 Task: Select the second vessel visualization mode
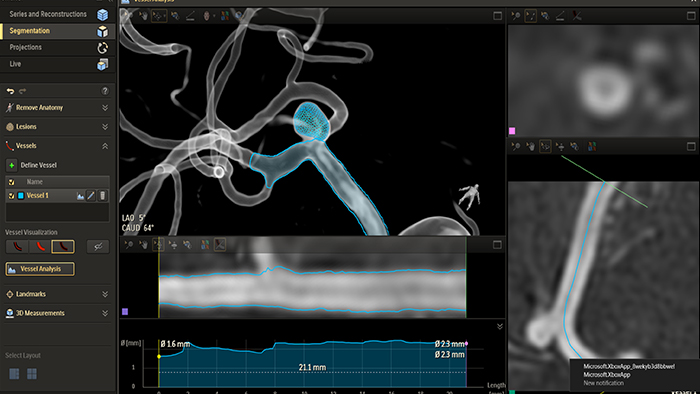click(40, 246)
